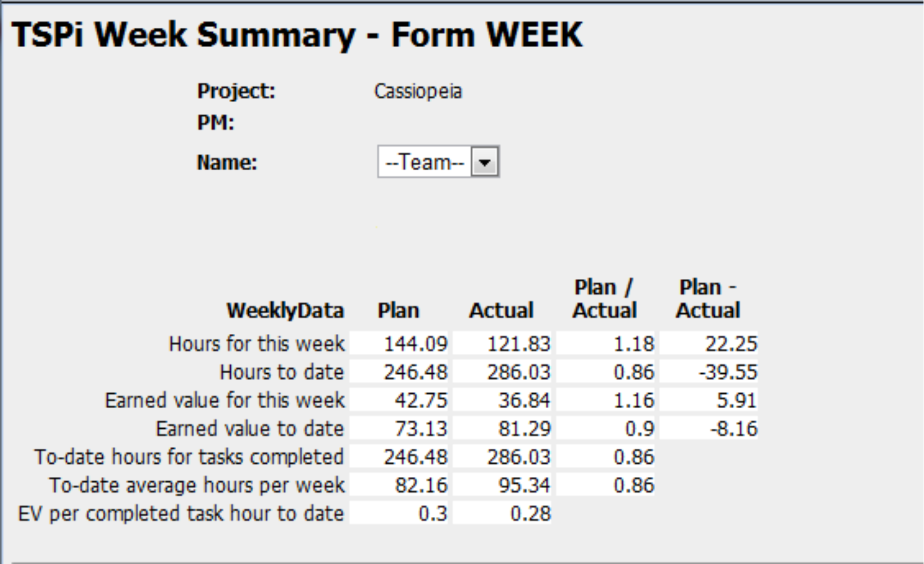924x564 pixels.
Task: Select Plan cell for EV per completed task hour
Action: click(401, 513)
